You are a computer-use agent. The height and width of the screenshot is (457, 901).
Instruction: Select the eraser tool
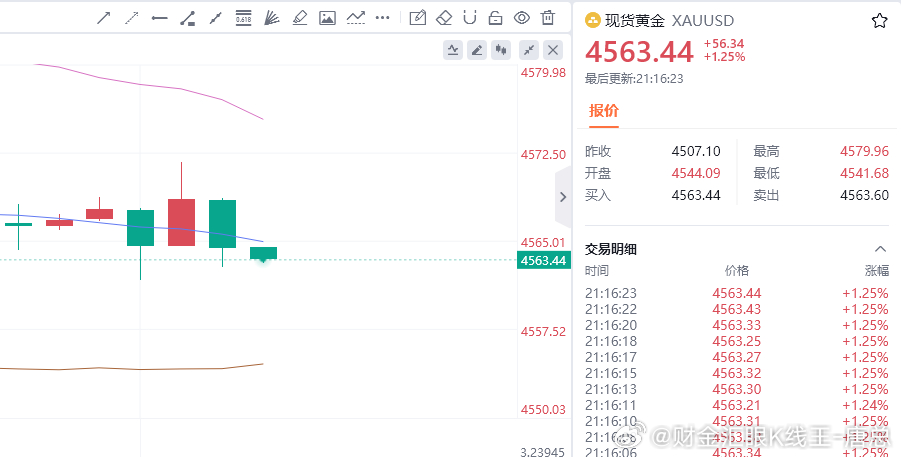tap(444, 18)
